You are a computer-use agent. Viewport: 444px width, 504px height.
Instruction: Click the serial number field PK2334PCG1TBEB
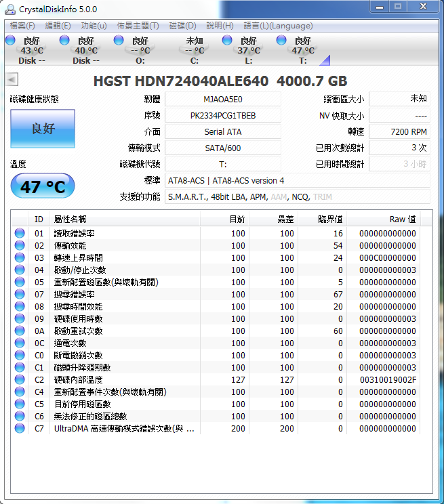[x=222, y=115]
